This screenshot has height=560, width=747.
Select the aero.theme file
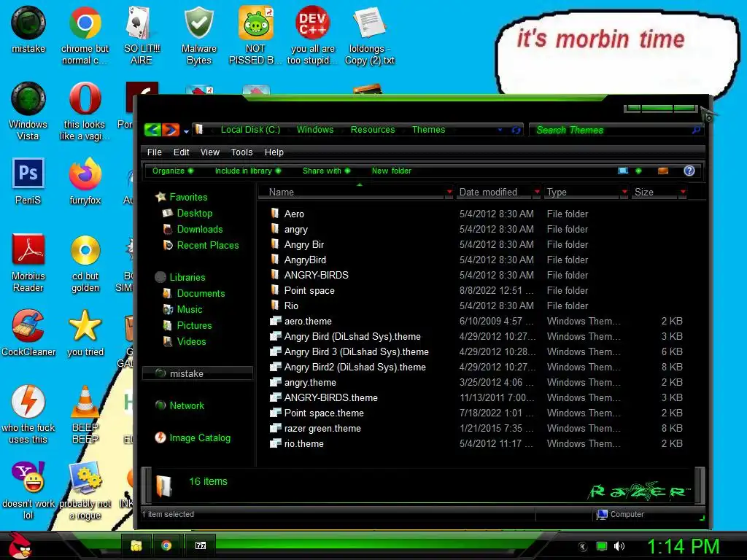coord(301,321)
